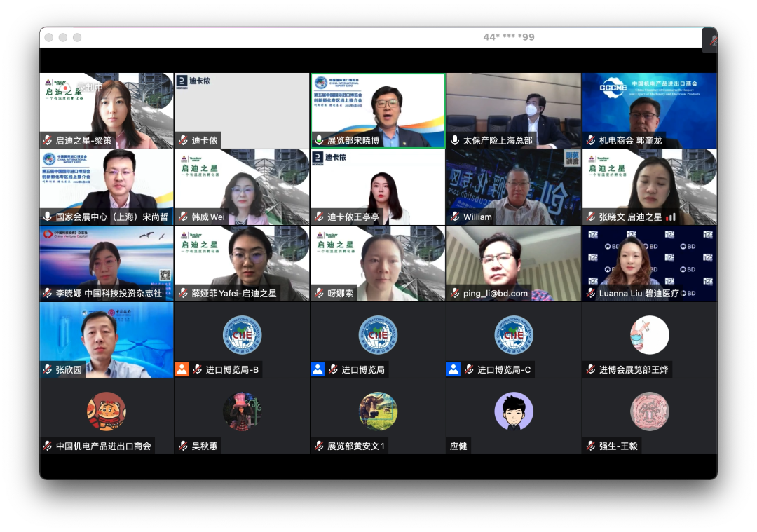Click muted mic icon beside 韩威 Wei
This screenshot has width=757, height=532.
click(183, 217)
